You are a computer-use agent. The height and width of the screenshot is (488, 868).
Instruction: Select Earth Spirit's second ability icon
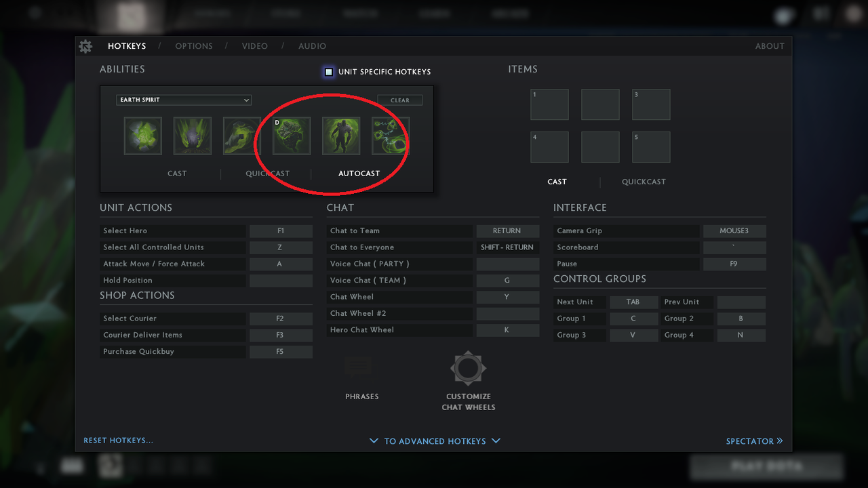193,136
